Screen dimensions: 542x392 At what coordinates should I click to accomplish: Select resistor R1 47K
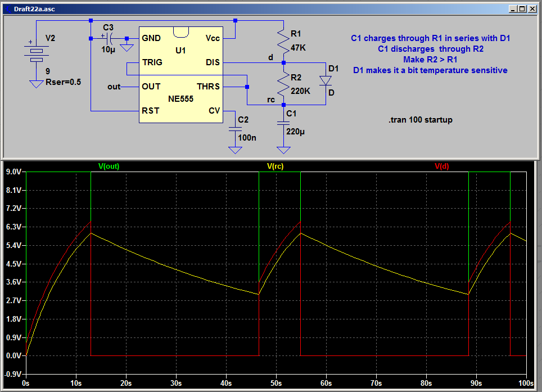pos(283,42)
